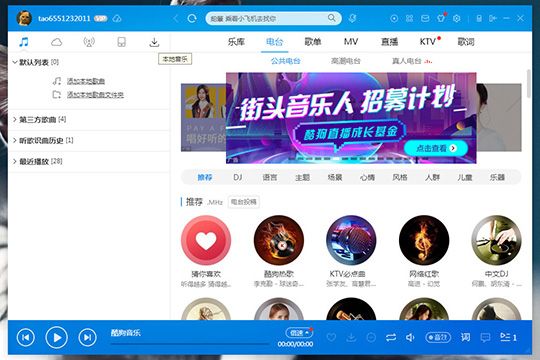Select the 推荐 category filter
This screenshot has width=540, height=360.
(205, 177)
